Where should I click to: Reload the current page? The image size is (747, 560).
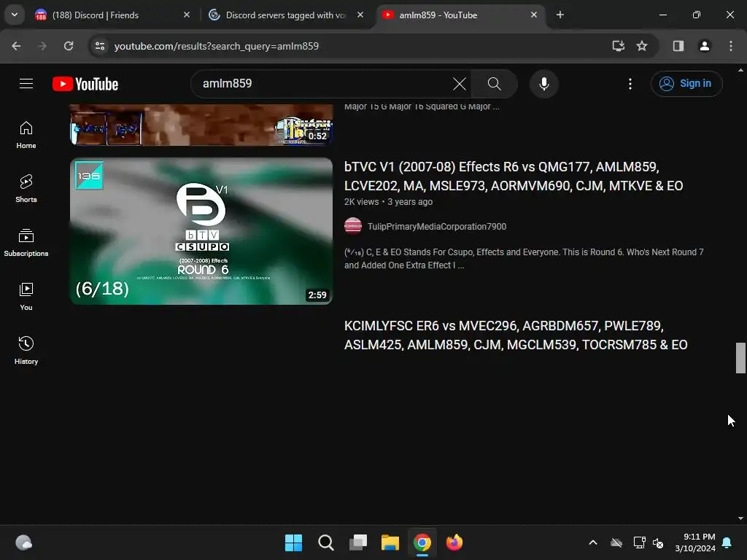69,46
